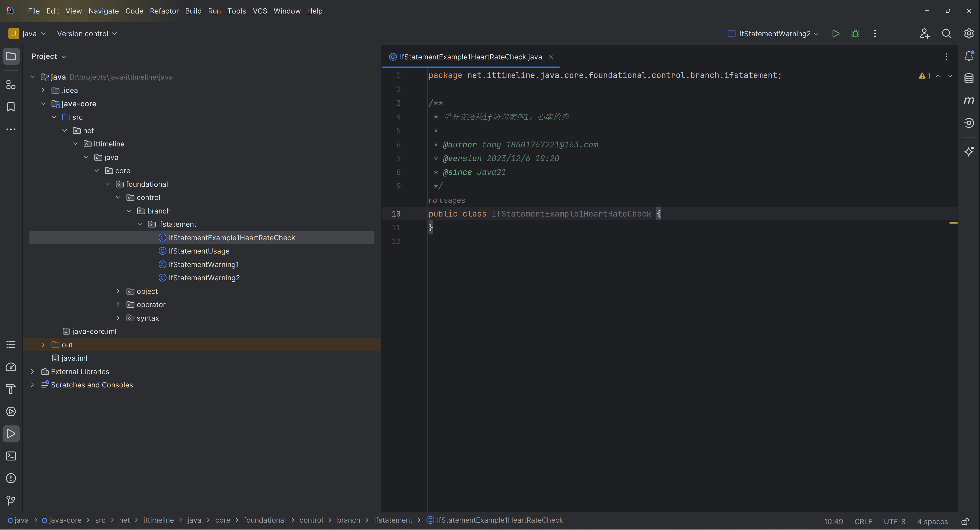Screen dimensions: 980x530
Task: Open the Terminal tool window
Action: pos(11,456)
